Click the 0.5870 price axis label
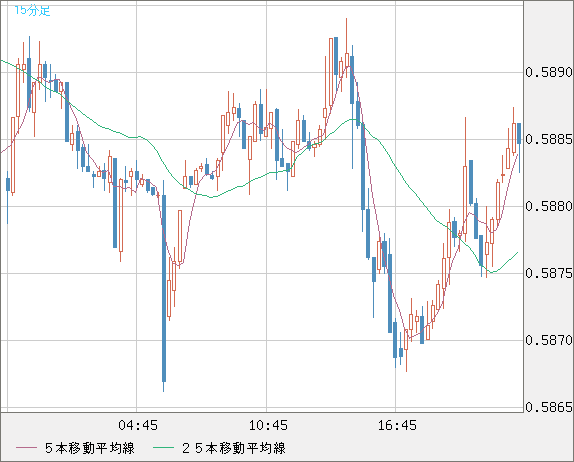Image resolution: width=574 pixels, height=462 pixels. pos(549,340)
